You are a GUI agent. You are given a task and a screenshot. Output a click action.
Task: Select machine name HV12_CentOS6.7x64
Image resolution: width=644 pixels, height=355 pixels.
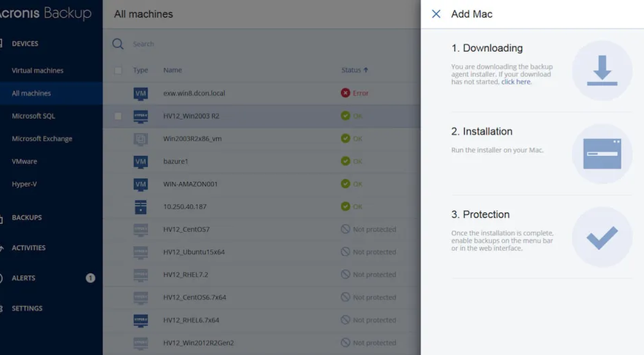pyautogui.click(x=194, y=297)
